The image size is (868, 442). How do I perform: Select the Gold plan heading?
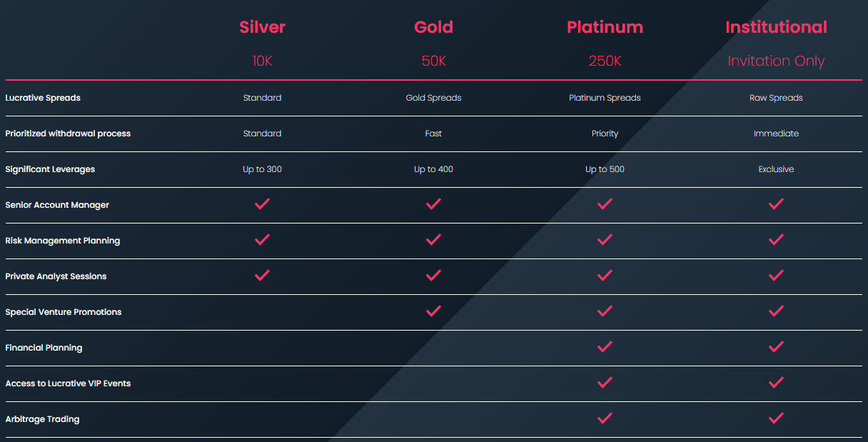click(x=433, y=27)
